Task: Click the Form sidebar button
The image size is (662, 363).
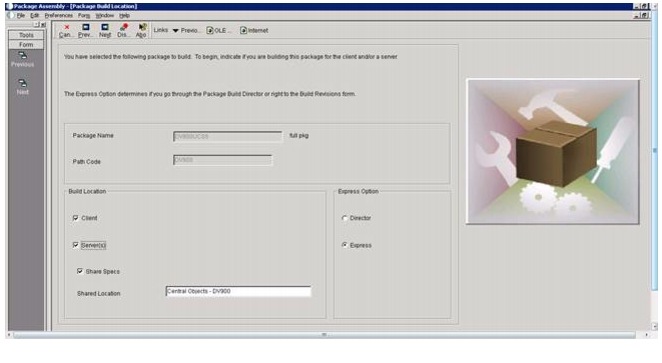Action: [x=26, y=44]
